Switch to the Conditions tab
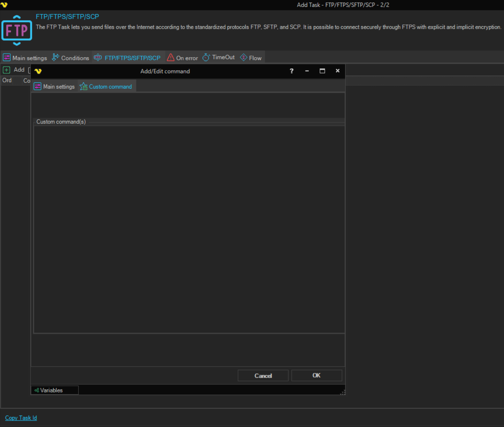This screenshot has width=504, height=427. point(71,58)
